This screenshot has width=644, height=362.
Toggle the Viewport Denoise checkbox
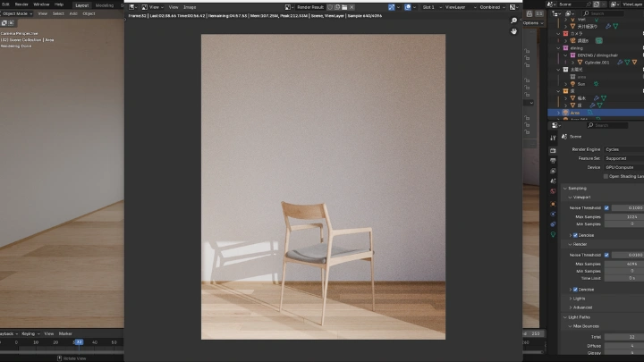575,236
